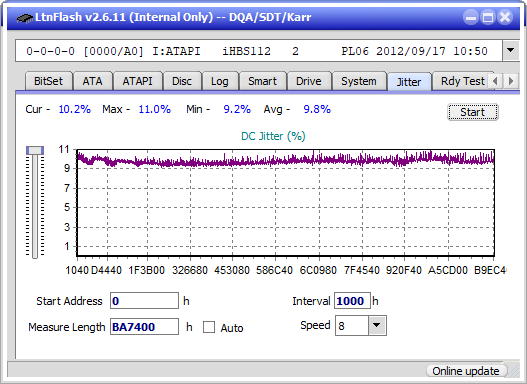
Task: Open the System tab
Action: (359, 81)
